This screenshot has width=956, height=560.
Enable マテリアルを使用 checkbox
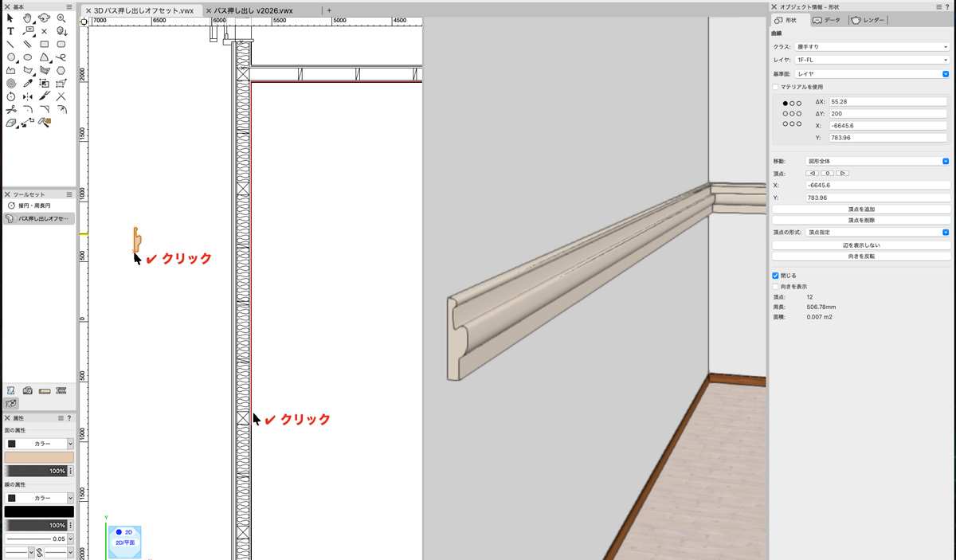tap(776, 87)
